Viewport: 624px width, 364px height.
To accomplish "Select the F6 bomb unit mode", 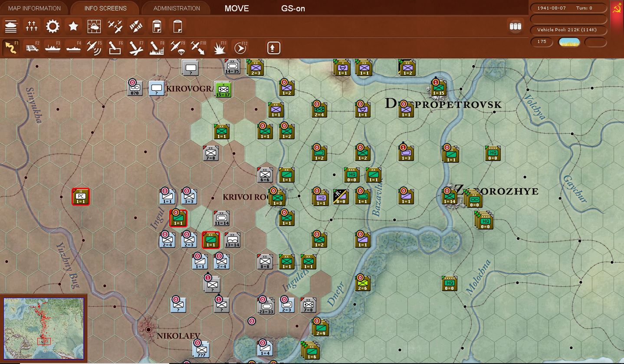I will [x=115, y=48].
